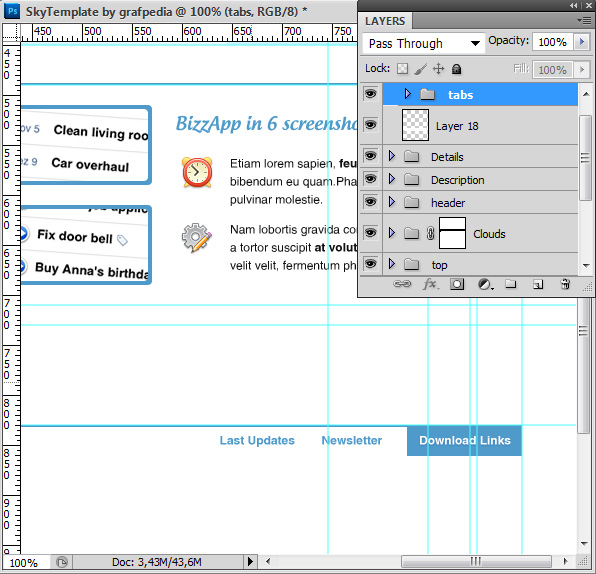Open Layers panel options menu
This screenshot has width=596, height=574.
coord(584,21)
